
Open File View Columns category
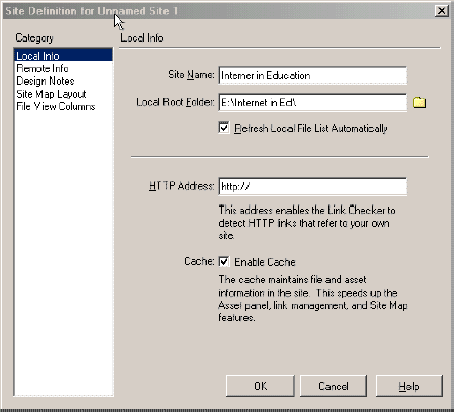click(x=56, y=107)
